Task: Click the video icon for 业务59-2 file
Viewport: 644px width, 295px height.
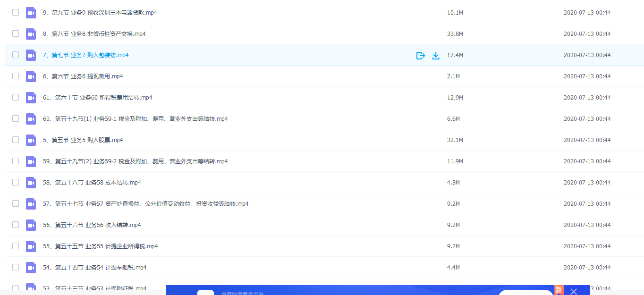Action: point(31,161)
